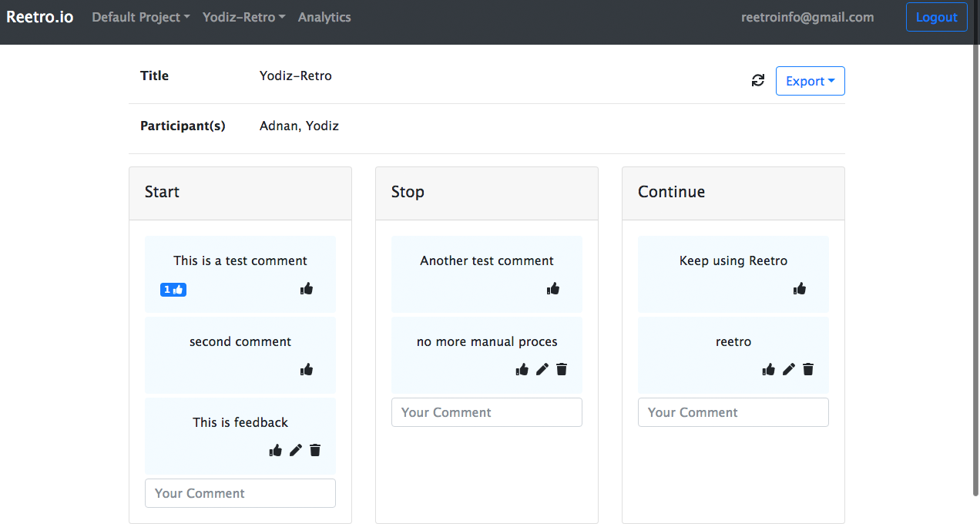Delete the 'reetro' comment
980x524 pixels.
pyautogui.click(x=808, y=370)
